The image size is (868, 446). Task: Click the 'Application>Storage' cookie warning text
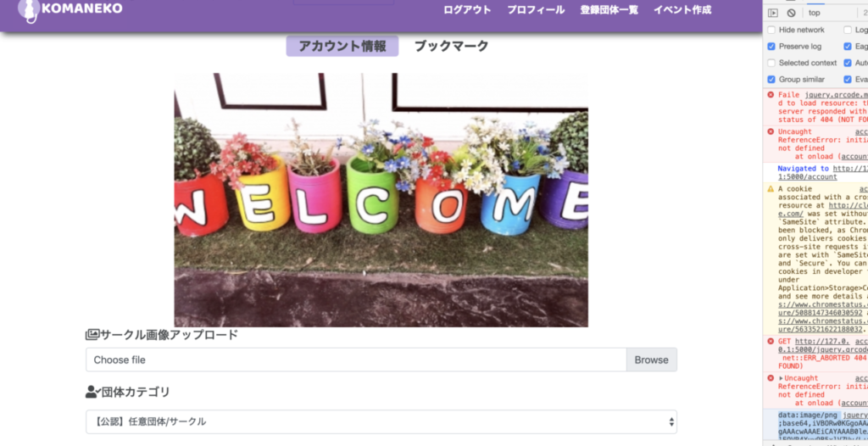coord(823,288)
